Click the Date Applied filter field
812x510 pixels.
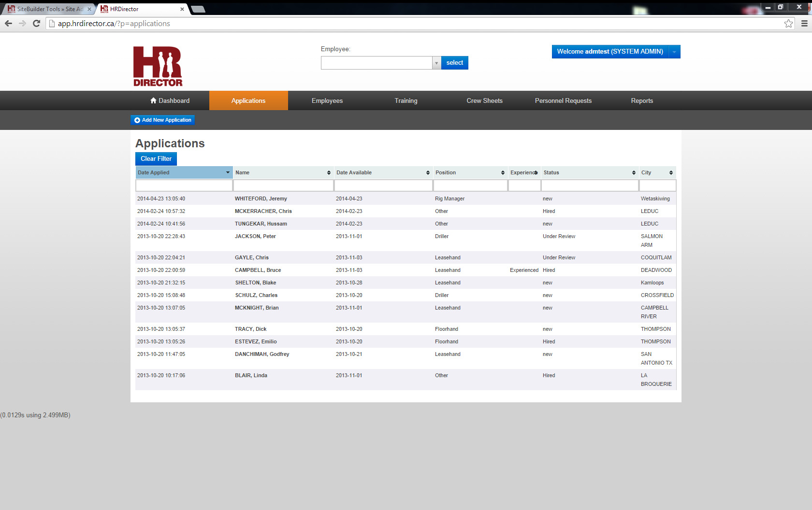point(184,185)
